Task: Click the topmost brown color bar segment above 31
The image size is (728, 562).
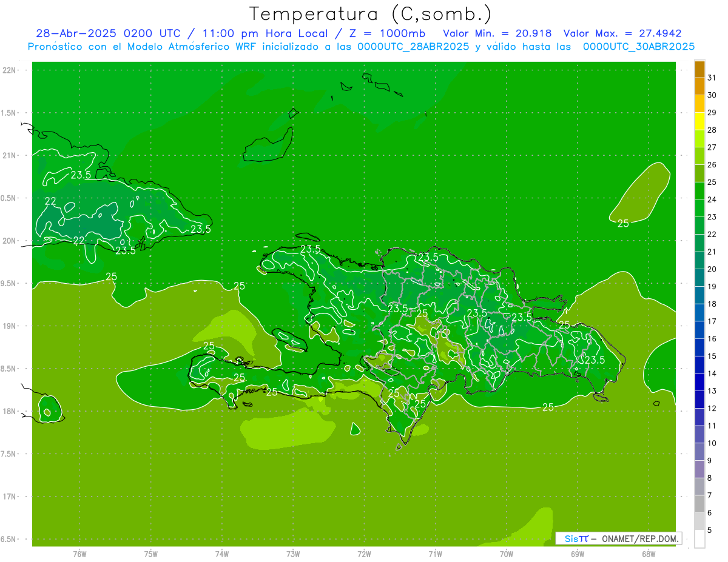Action: click(x=699, y=69)
